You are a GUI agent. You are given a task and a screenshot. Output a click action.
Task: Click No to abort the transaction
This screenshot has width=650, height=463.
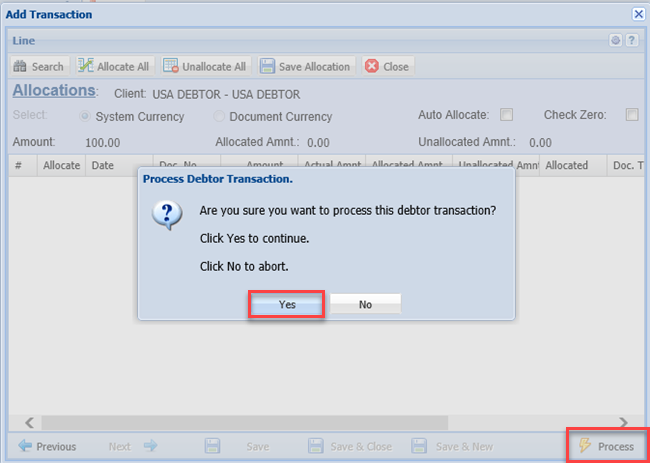point(365,304)
